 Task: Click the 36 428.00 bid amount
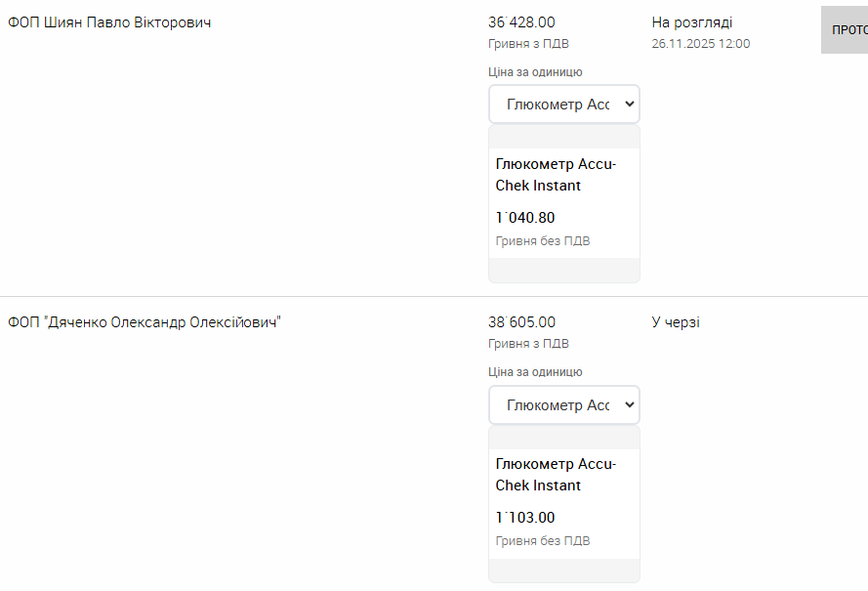(x=521, y=22)
